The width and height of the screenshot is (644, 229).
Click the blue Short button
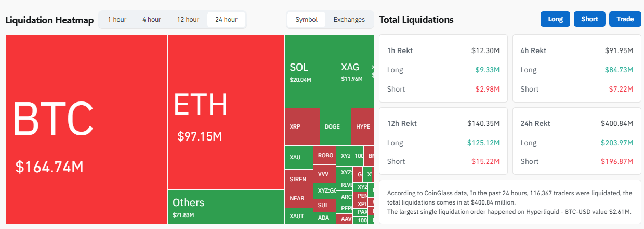[x=589, y=19]
